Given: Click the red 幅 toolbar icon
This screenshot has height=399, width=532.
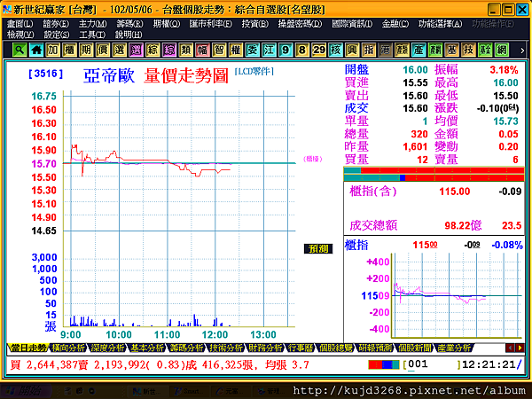Looking at the screenshot, I should pyautogui.click(x=202, y=51).
